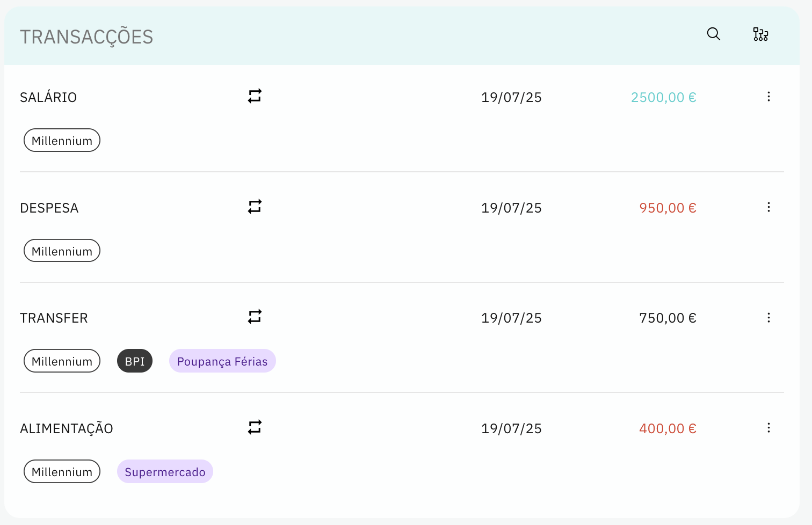This screenshot has width=812, height=525.
Task: Open the SALÁRIO transaction title
Action: (x=48, y=98)
